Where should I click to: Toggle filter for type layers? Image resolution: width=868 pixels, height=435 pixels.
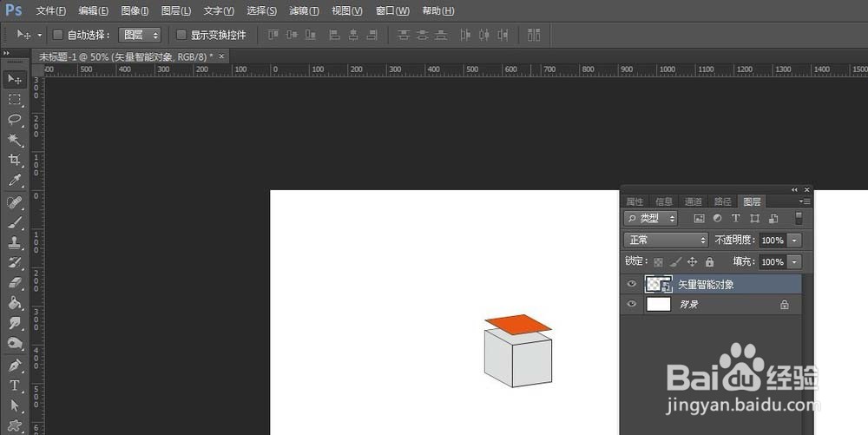point(736,218)
